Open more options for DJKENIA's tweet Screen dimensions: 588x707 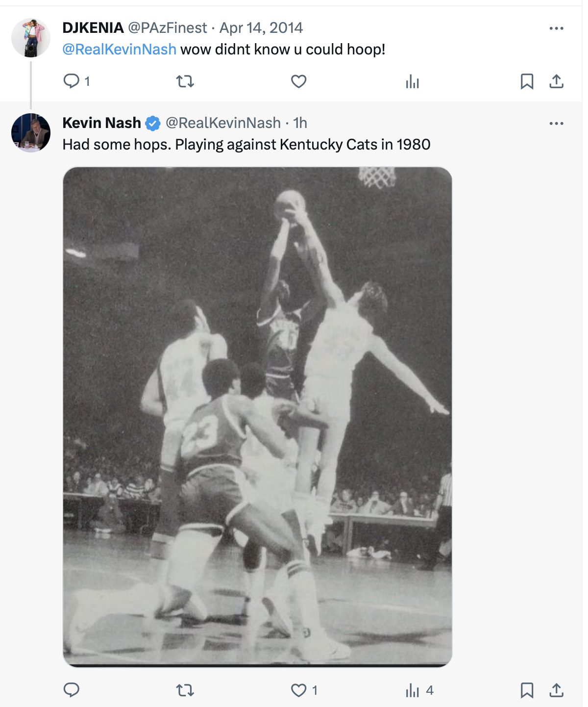click(556, 28)
